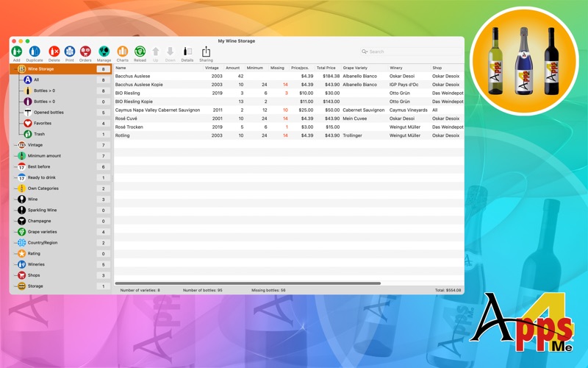
Task: Sort by the Total Price column header
Action: [x=326, y=68]
